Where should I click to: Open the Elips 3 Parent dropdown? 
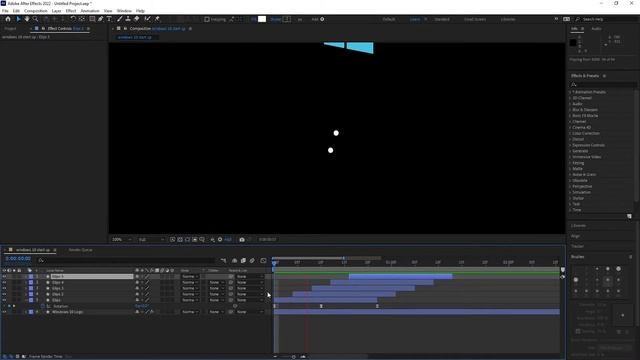[249, 288]
